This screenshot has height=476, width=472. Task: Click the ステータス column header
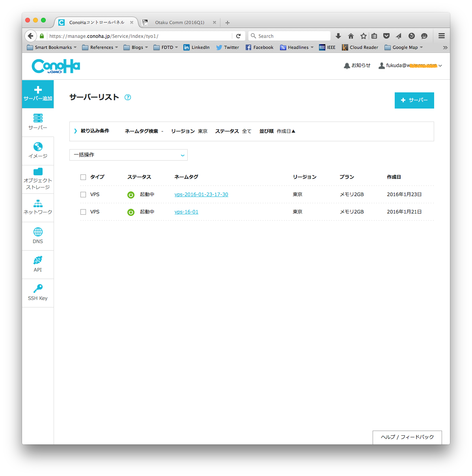pos(139,177)
